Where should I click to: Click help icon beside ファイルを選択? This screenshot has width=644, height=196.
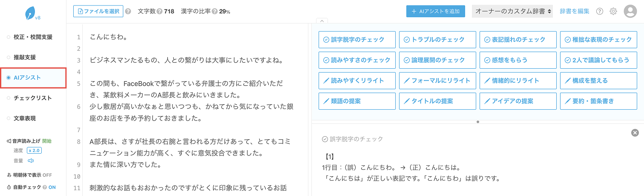128,12
